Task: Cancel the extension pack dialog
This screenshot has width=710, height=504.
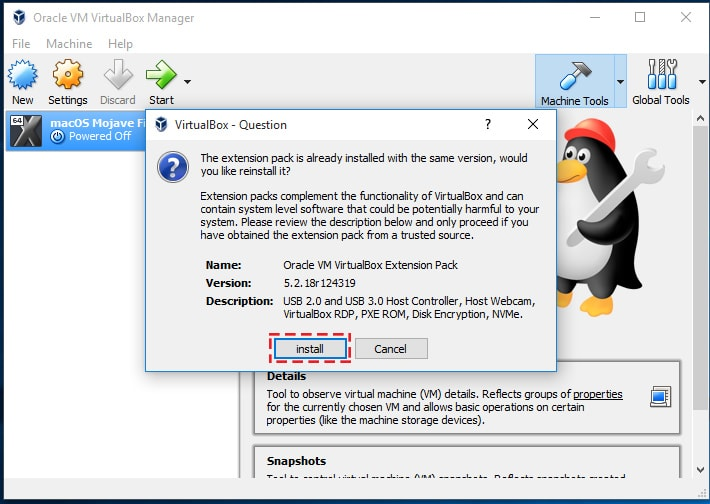Action: tap(390, 349)
